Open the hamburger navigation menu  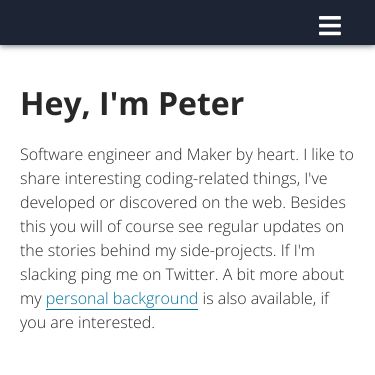pyautogui.click(x=330, y=25)
